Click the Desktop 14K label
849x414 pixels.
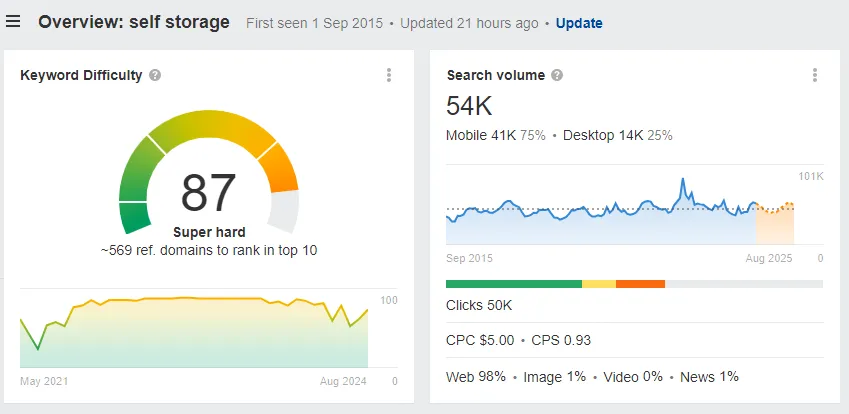[603, 135]
